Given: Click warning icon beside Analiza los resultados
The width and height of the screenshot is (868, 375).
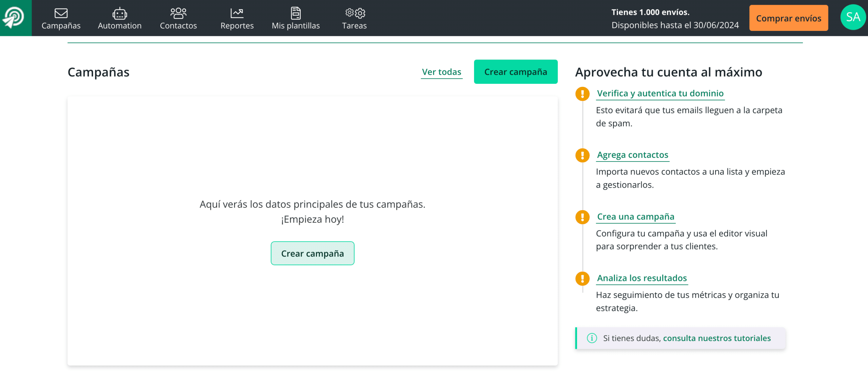Looking at the screenshot, I should (x=582, y=279).
